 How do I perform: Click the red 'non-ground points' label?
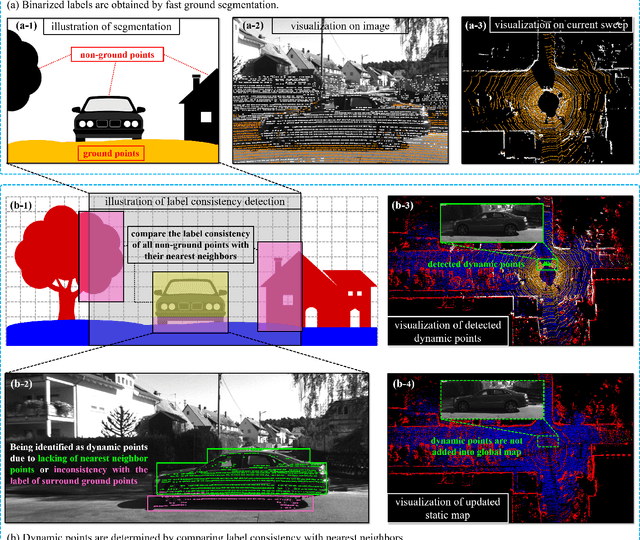112,59
